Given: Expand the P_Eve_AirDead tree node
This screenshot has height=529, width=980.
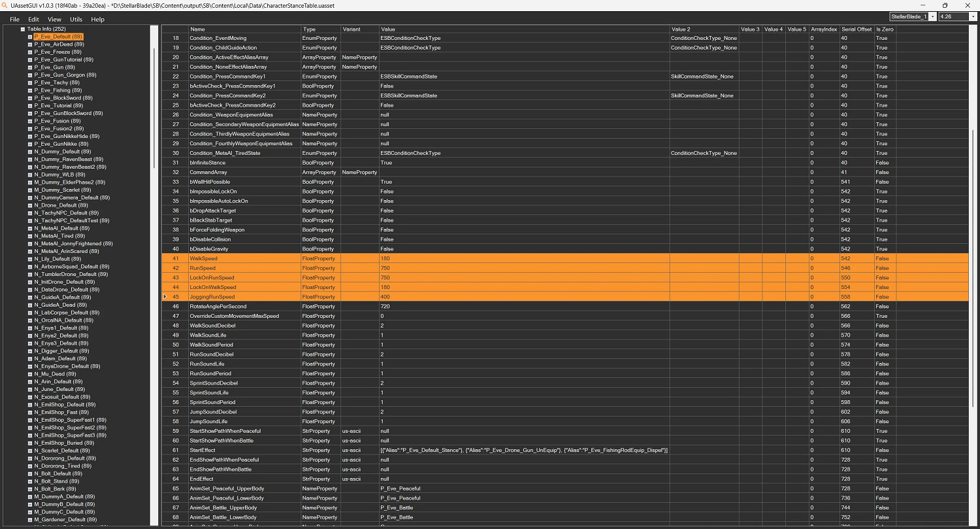Looking at the screenshot, I should pos(30,44).
